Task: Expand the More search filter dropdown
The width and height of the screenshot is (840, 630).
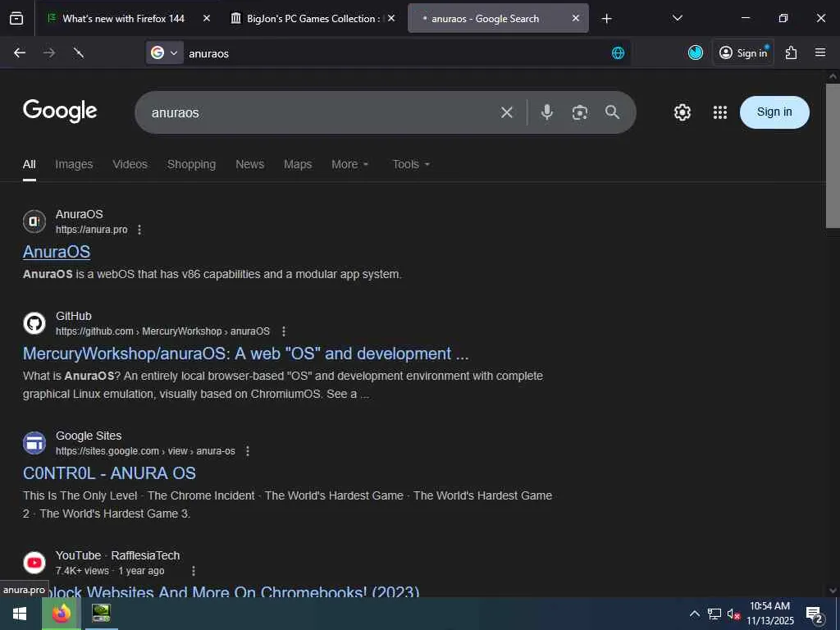Action: (x=349, y=164)
